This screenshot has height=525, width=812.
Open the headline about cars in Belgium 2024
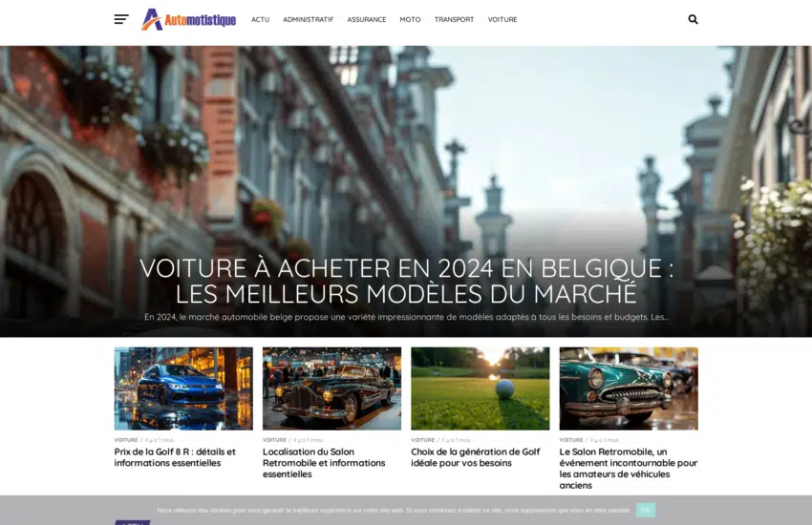coord(401,281)
